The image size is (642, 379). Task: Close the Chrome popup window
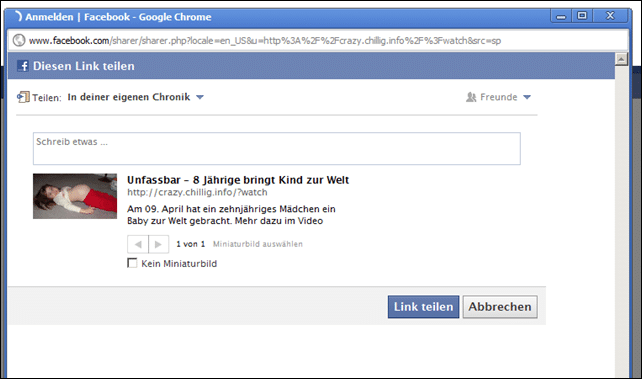pyautogui.click(x=610, y=16)
